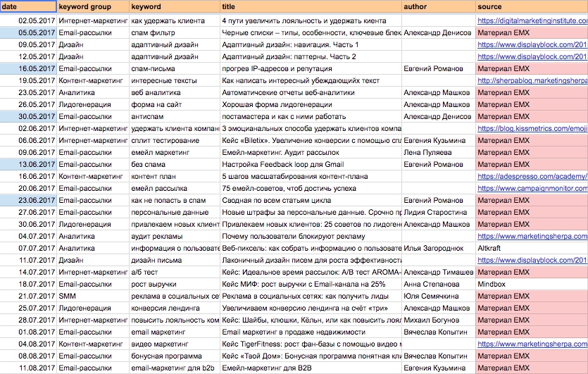Image resolution: width=588 pixels, height=374 pixels.
Task: Select title 'Настройка Feedback loop для Gmail'
Action: click(x=311, y=164)
